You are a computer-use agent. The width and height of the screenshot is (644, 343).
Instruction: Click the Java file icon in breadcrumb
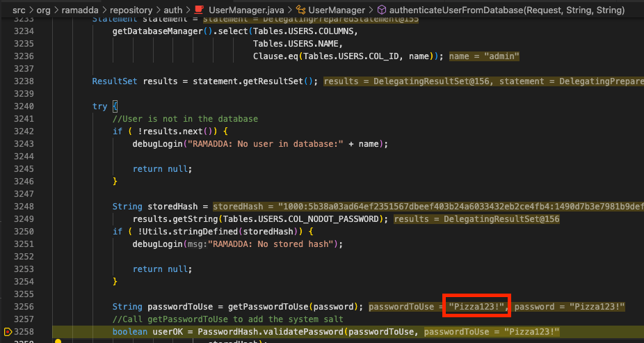(199, 10)
